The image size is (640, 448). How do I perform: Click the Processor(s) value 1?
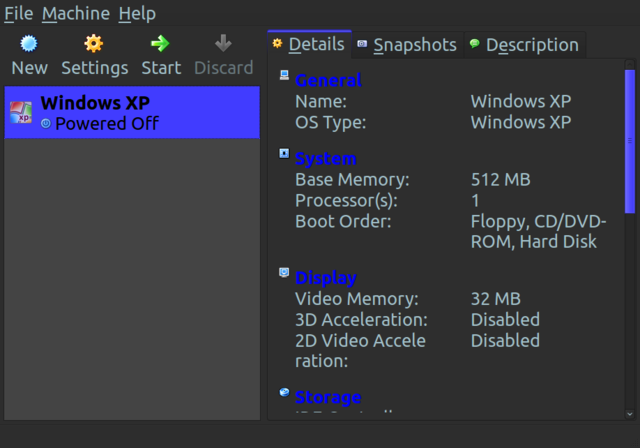(x=476, y=200)
